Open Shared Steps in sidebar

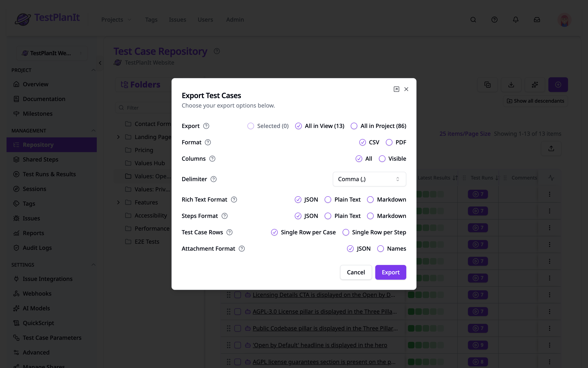[52, 159]
